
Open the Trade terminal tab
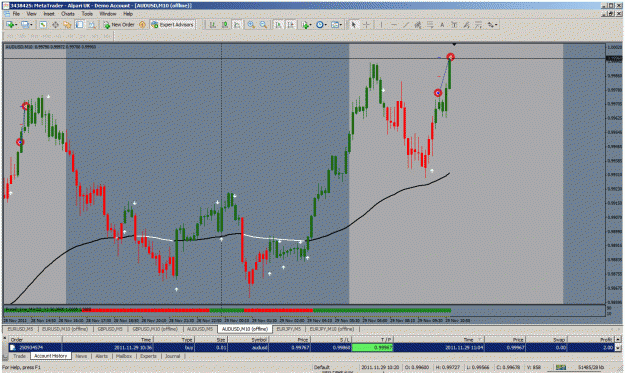coord(19,356)
